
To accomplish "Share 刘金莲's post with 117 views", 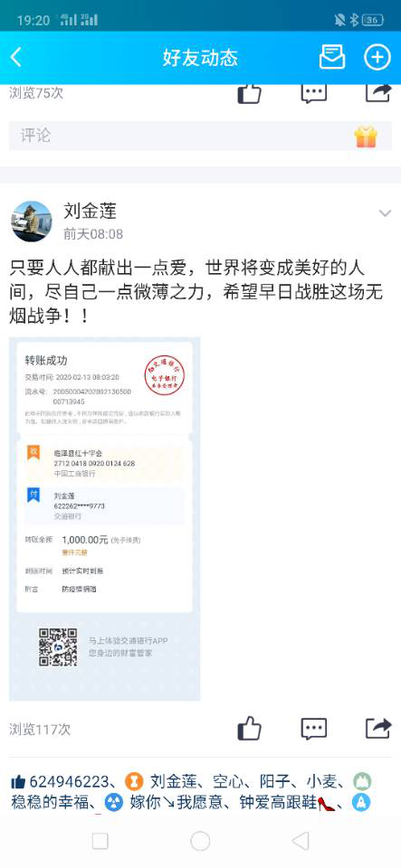I will point(378,728).
